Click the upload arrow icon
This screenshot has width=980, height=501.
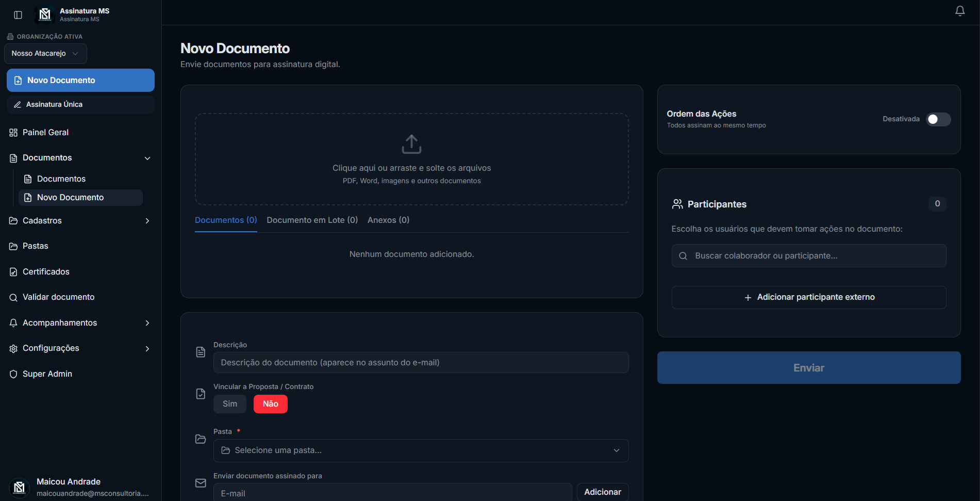[411, 144]
